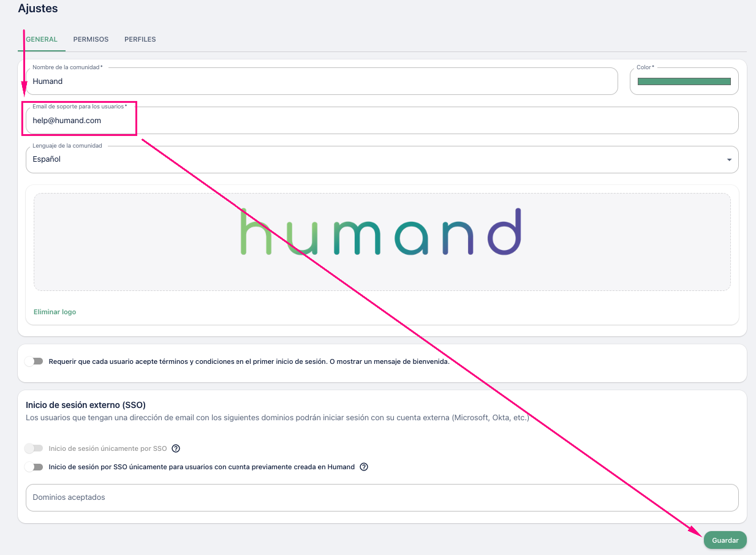Click the humand logo upload area
Screen dimensions: 756x555
(x=382, y=241)
